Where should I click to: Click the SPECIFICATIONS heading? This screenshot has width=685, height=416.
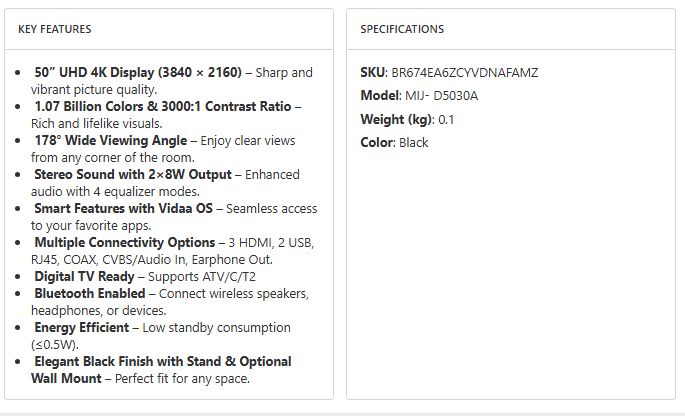[402, 30]
